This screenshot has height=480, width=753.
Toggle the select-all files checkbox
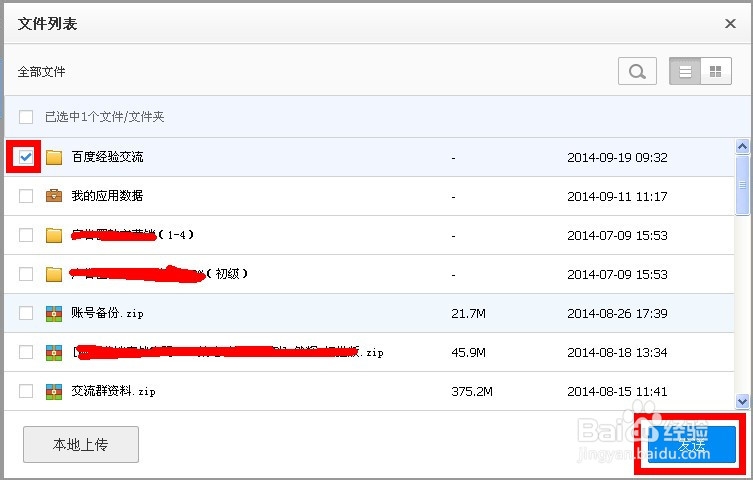point(26,117)
